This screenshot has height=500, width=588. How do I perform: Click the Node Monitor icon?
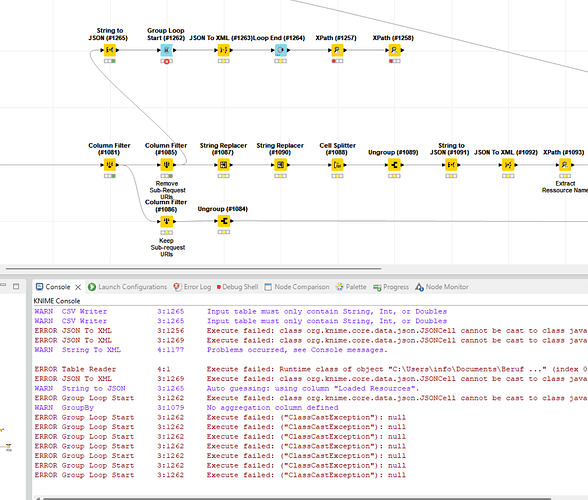pyautogui.click(x=419, y=287)
